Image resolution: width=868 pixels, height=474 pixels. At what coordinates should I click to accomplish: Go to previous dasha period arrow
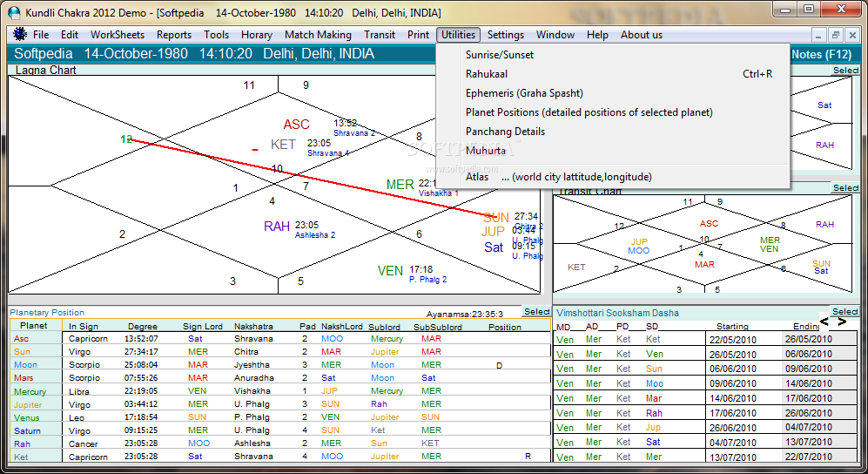[x=824, y=322]
